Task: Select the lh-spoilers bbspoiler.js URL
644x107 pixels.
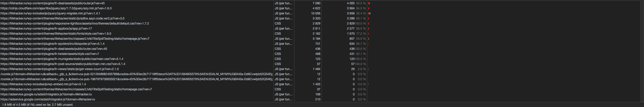Action: pyautogui.click(x=52, y=44)
